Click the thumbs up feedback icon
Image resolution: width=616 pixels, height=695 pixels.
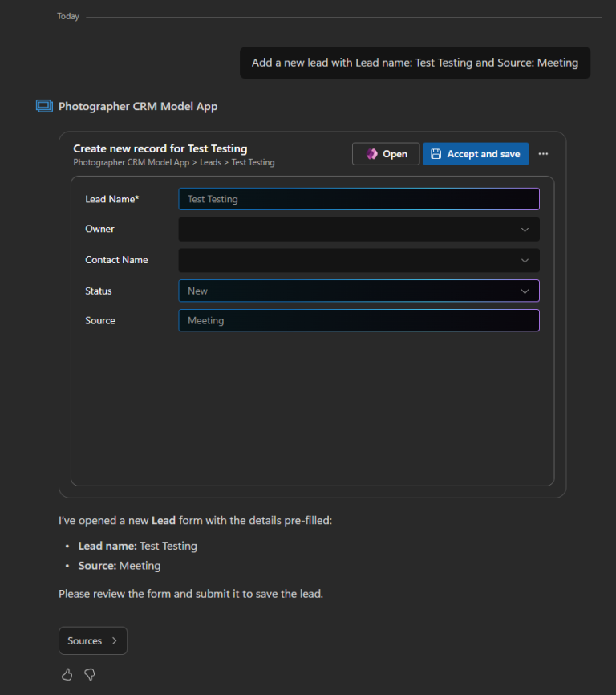click(67, 674)
